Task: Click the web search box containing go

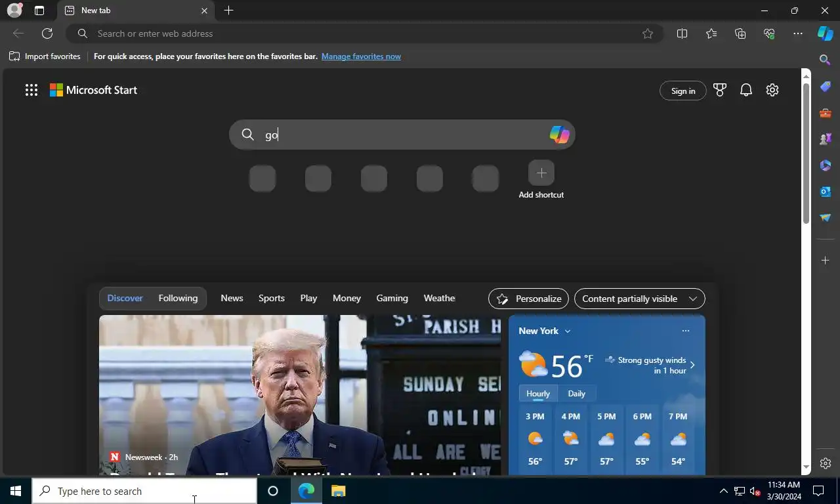Action: [x=402, y=135]
